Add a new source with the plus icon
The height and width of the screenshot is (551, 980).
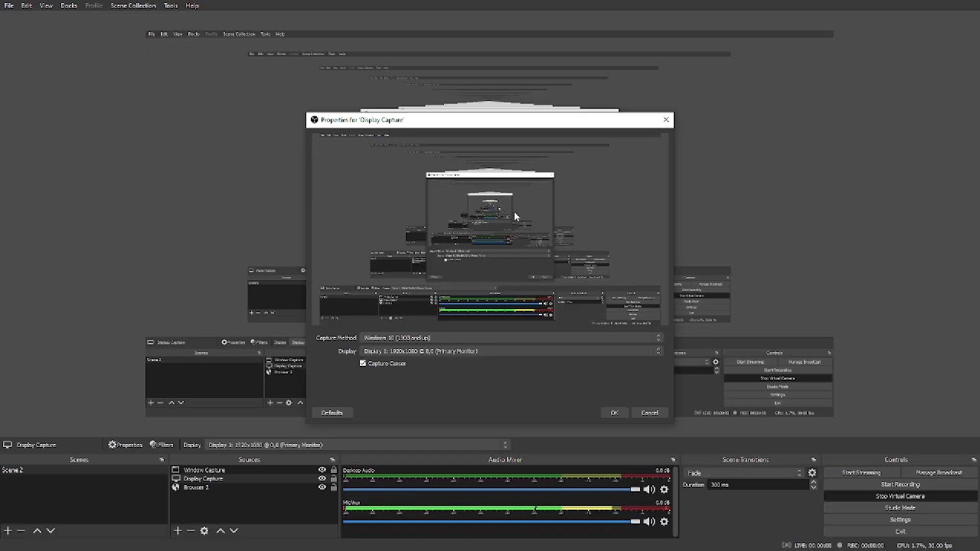pos(178,530)
